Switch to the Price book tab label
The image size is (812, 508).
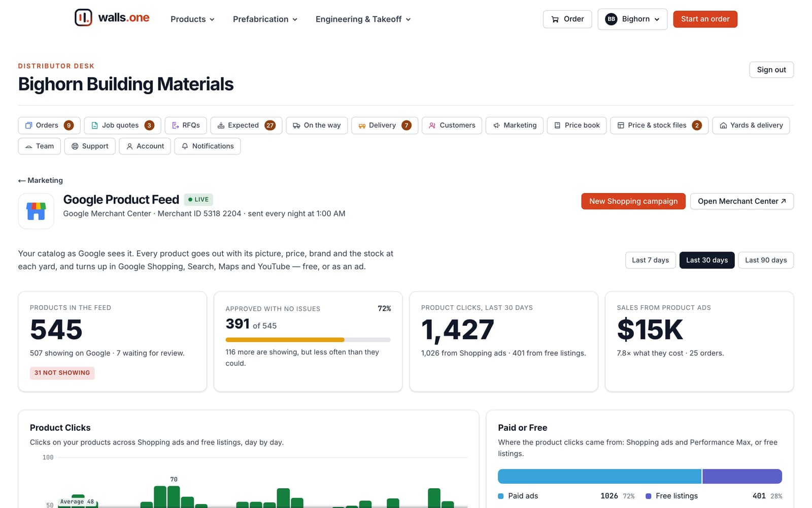[x=582, y=125]
